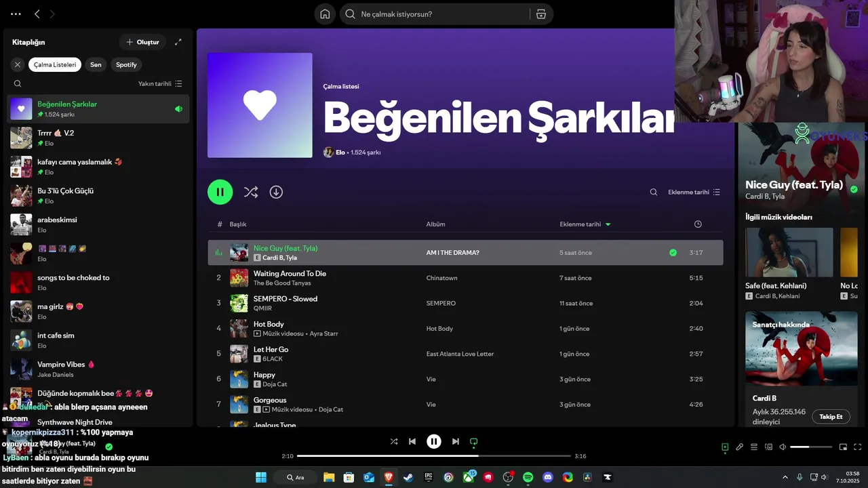Open the Now Playing view

[725, 447]
